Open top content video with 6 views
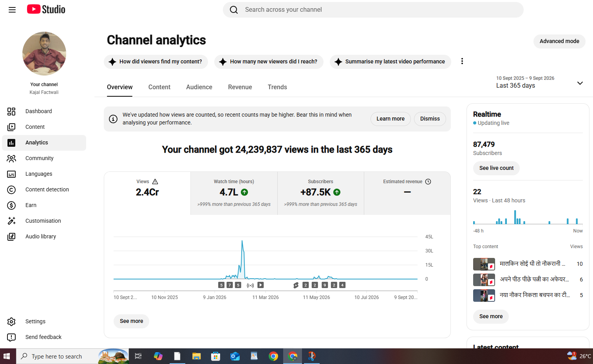Image resolution: width=593 pixels, height=364 pixels. (x=528, y=279)
